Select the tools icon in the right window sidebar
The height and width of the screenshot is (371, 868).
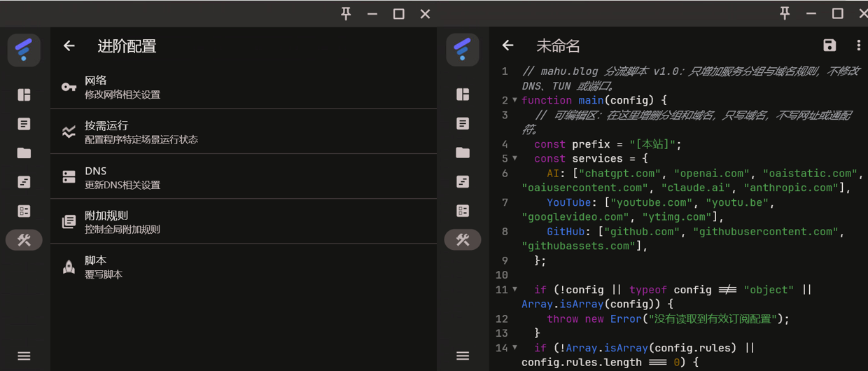(463, 240)
